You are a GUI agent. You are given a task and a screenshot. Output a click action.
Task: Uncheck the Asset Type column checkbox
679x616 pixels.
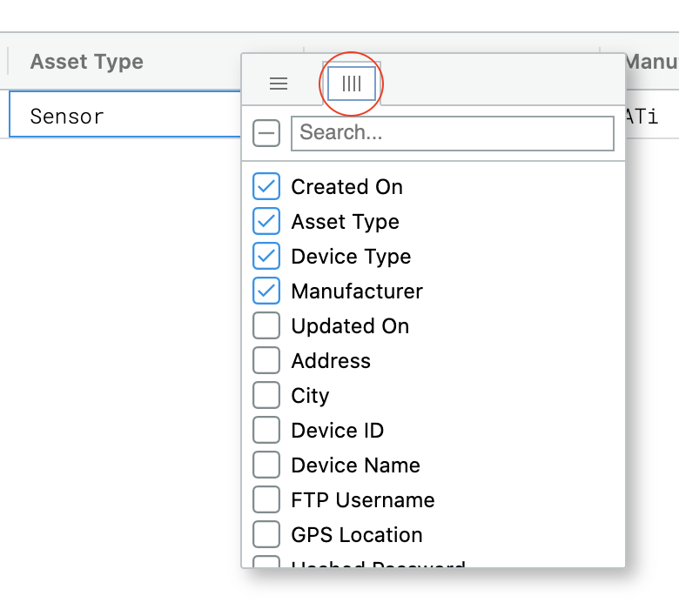coord(266,221)
